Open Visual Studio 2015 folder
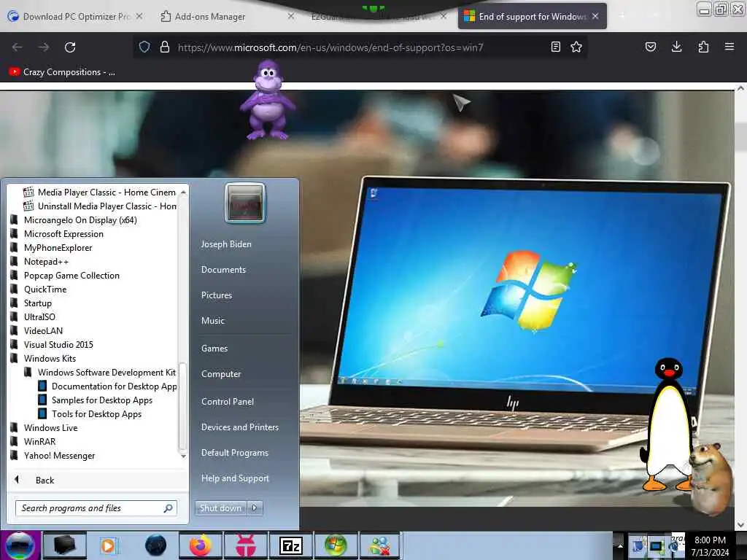747x560 pixels. point(52,344)
